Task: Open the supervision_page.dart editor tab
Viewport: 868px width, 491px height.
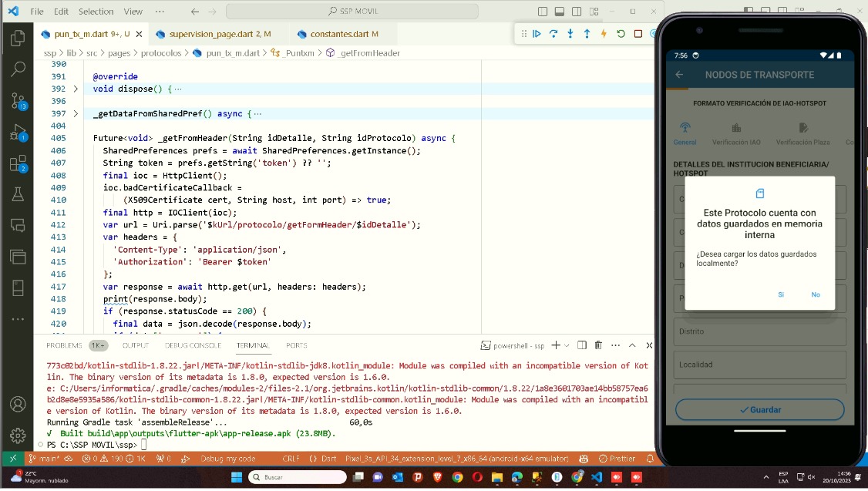Action: point(213,34)
